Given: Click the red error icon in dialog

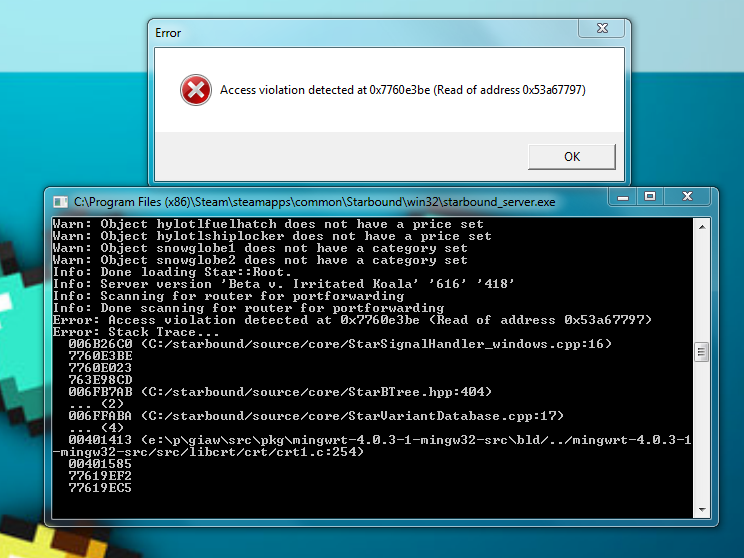Looking at the screenshot, I should click(195, 90).
